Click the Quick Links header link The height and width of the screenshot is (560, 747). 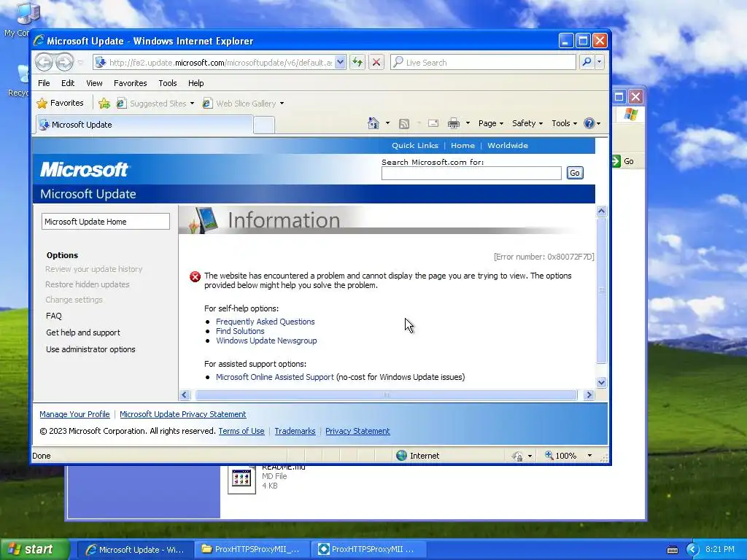coord(414,145)
